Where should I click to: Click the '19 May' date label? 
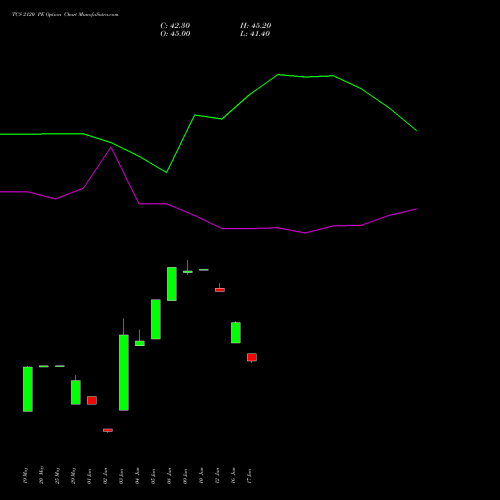coord(25,476)
